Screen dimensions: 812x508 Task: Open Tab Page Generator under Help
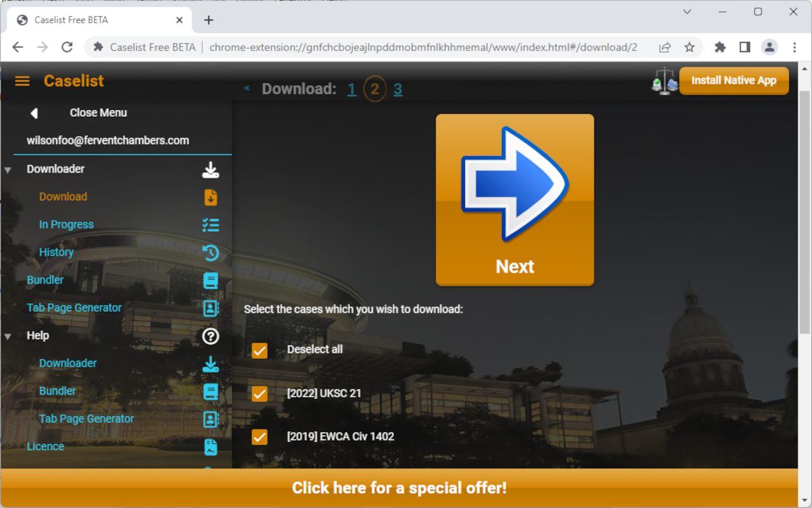[86, 418]
